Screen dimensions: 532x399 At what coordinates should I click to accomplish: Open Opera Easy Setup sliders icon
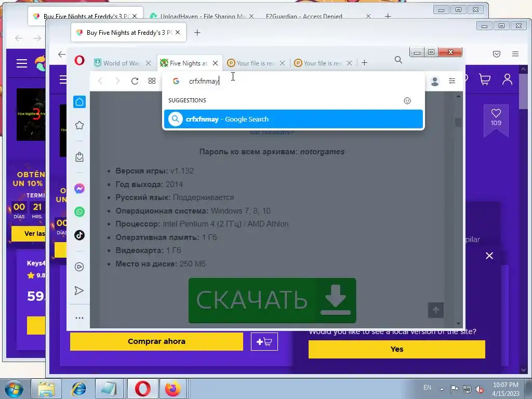tap(452, 81)
